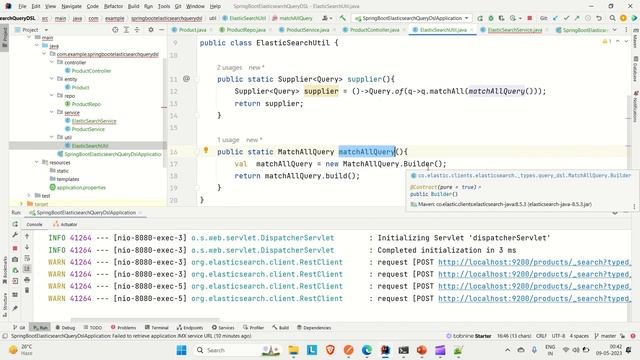Open File Explorer from the taskbar
The image size is (640, 360).
point(293,350)
